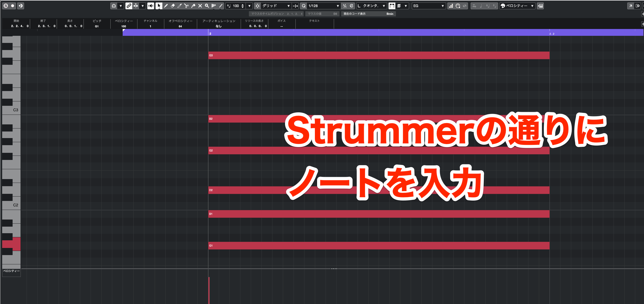Toggle Record in Editor button
This screenshot has height=304, width=644.
(13, 6)
